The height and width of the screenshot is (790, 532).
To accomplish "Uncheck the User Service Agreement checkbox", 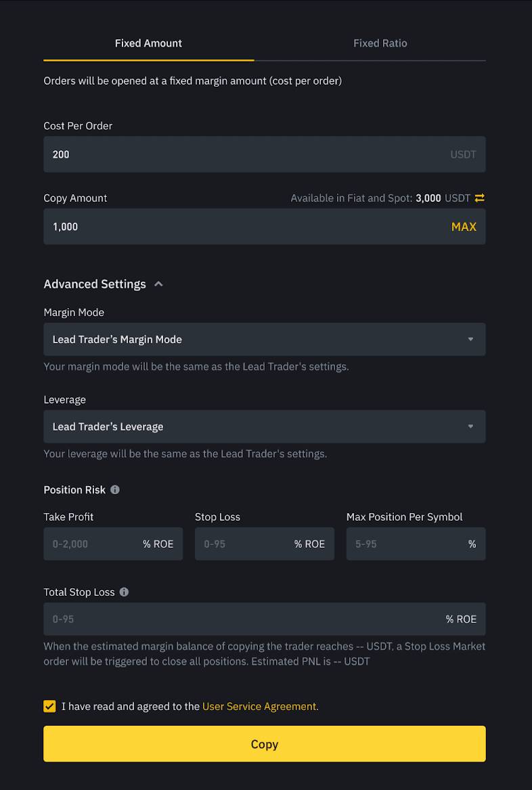I will 49,706.
